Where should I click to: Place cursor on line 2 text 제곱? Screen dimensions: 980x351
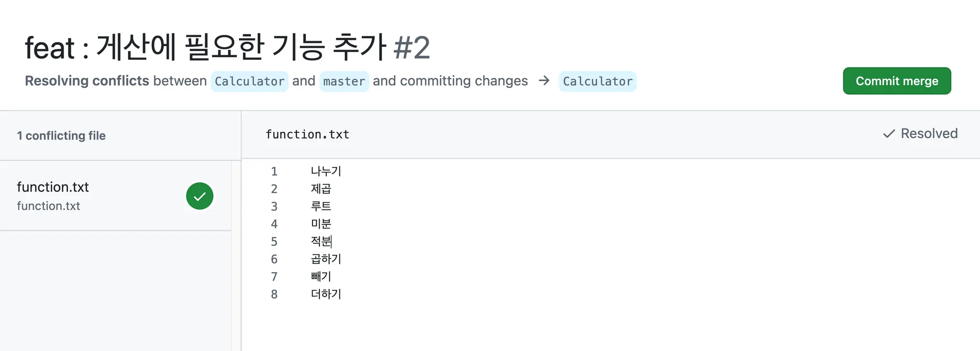point(321,189)
